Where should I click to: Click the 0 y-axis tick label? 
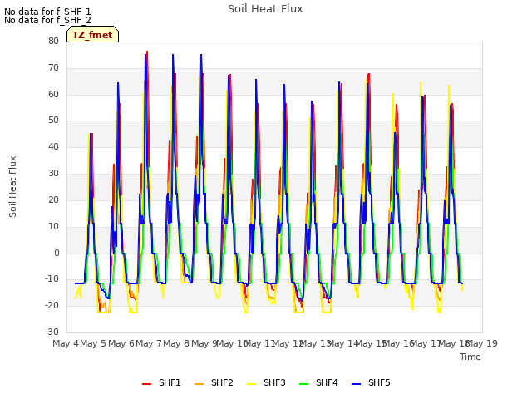[x=57, y=253]
